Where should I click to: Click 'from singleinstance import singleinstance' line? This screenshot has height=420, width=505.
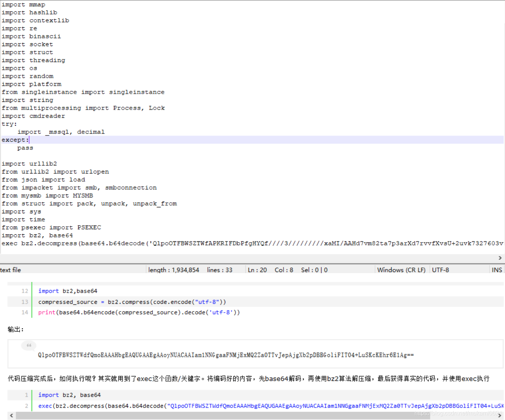pos(83,92)
